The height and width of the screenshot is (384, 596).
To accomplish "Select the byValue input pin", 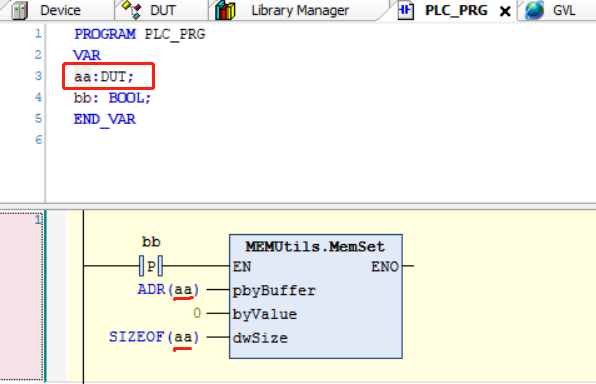I will [x=265, y=314].
